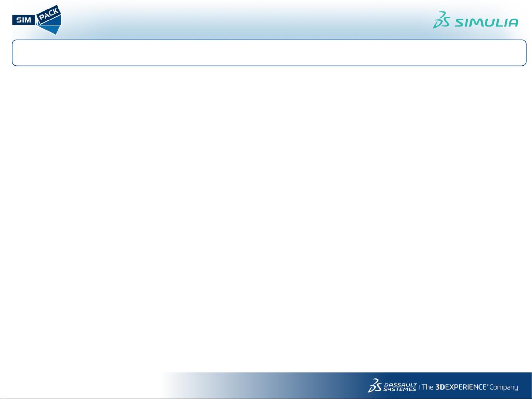Viewport: 532px width, 399px height.
Task: Click the bold 3D text in footer
Action: tap(440, 387)
